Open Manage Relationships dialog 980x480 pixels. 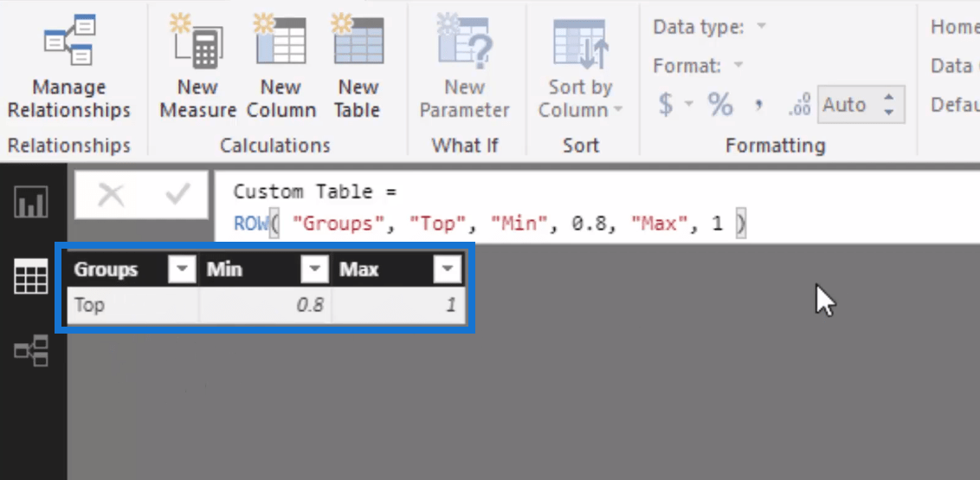point(68,67)
